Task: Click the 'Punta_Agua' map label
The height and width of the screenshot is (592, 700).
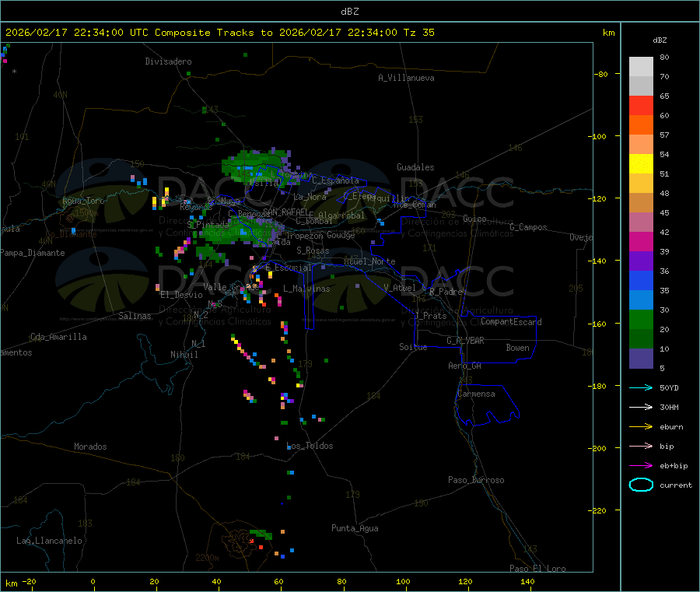Action: tap(355, 528)
